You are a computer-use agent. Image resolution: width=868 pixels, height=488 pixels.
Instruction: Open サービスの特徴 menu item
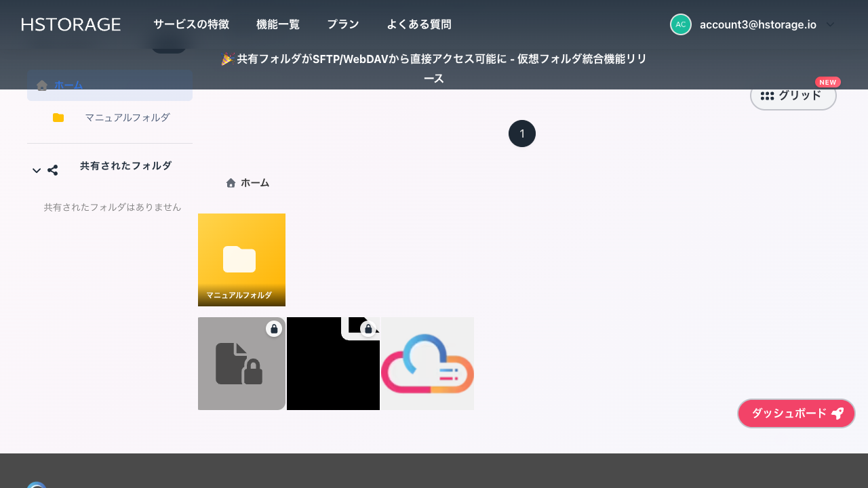point(191,24)
